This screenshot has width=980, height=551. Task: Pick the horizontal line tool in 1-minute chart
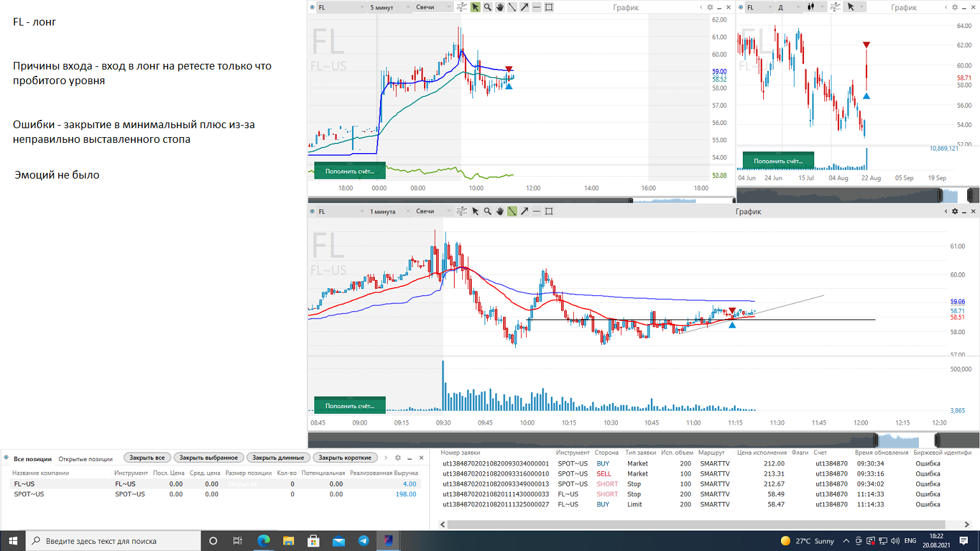coord(537,211)
